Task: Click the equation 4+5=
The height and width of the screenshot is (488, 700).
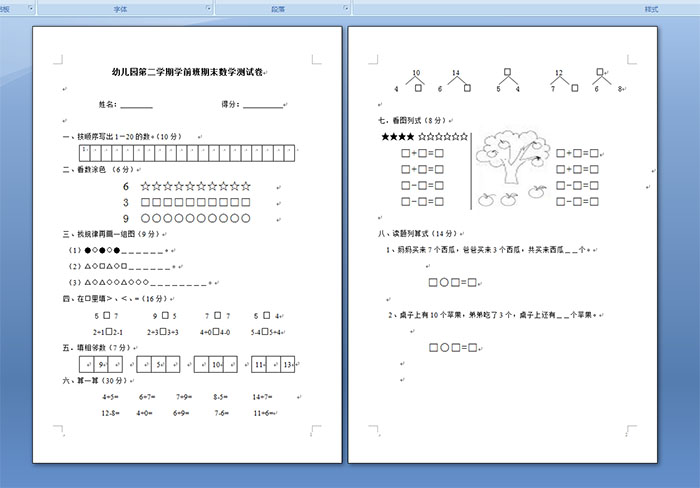Action: (110, 396)
